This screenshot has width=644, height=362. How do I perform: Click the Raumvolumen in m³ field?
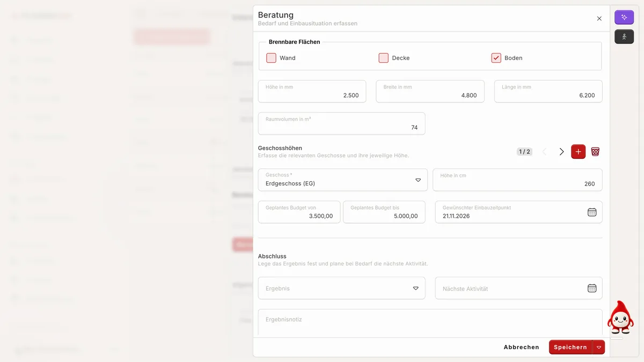342,123
